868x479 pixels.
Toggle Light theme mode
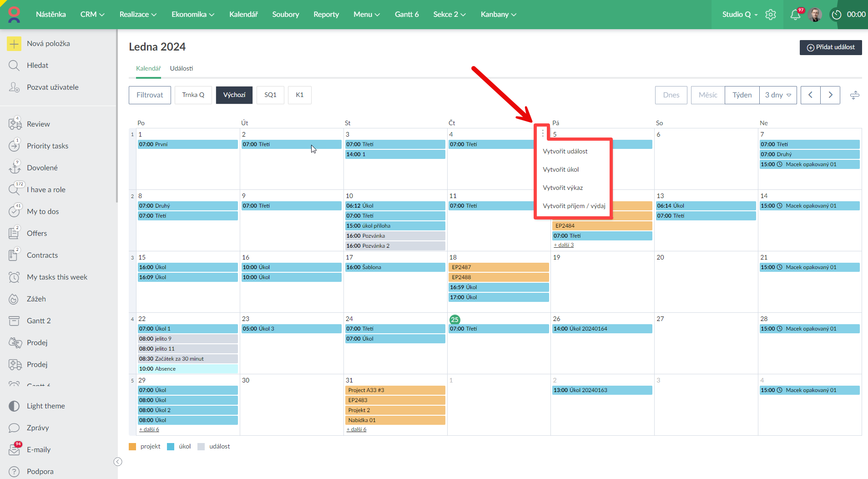45,406
